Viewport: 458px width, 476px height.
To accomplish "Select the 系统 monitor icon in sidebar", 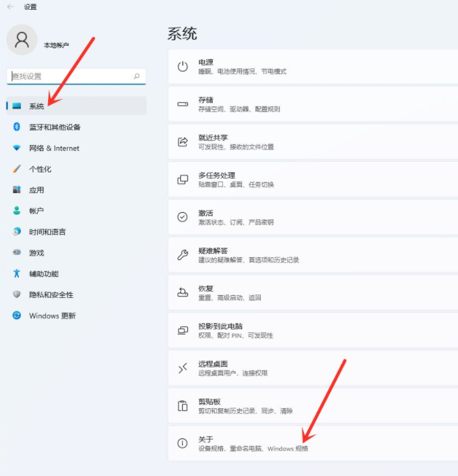I will [17, 105].
